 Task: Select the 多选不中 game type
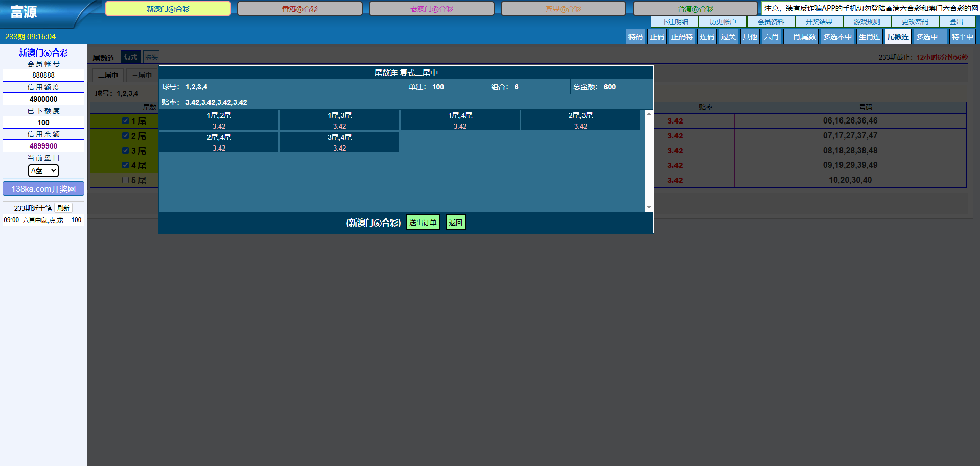click(837, 37)
